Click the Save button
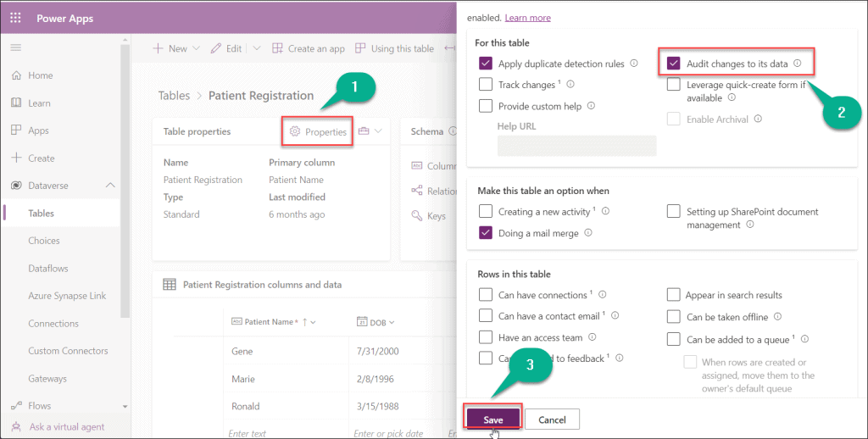 (x=492, y=419)
